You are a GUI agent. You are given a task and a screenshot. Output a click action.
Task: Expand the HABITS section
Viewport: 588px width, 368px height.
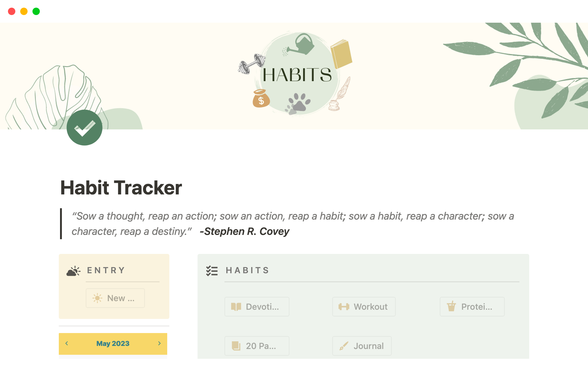point(248,270)
